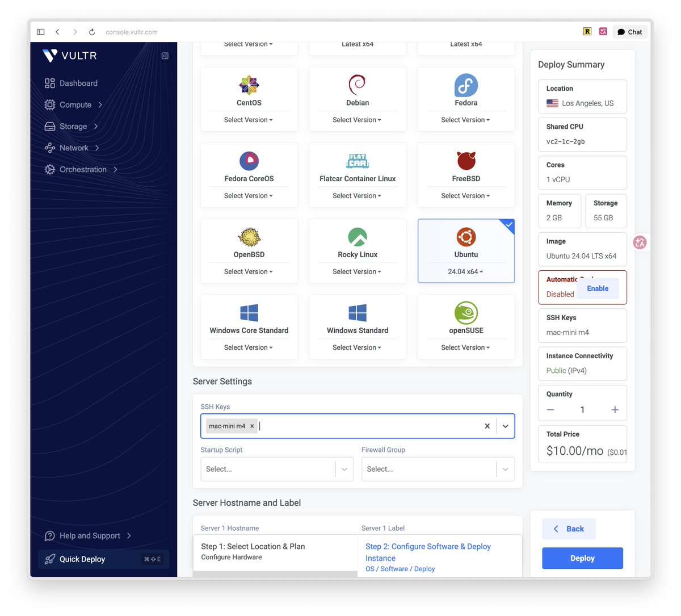The width and height of the screenshot is (681, 616).
Task: Go to Step 2 Configure Software tab
Action: (440, 556)
